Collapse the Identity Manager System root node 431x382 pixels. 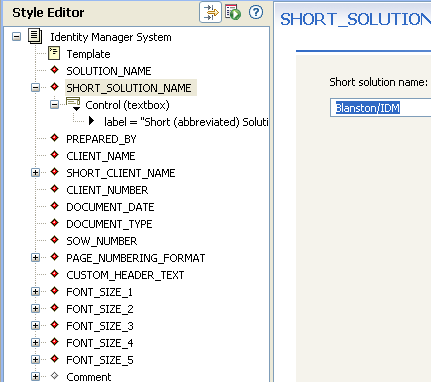(16, 36)
